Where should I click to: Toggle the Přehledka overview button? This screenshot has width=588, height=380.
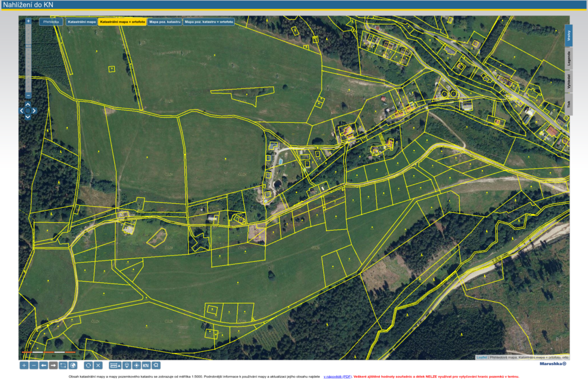pos(51,22)
